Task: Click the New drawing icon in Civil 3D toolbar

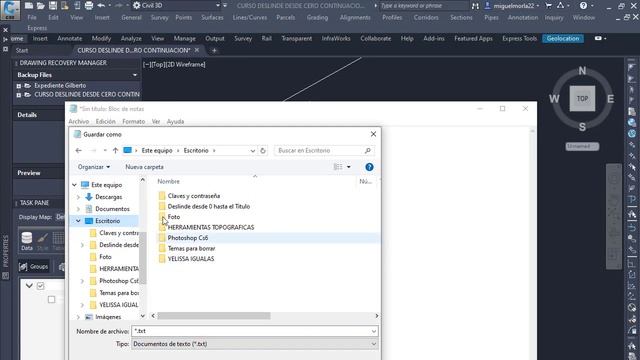Action: (29, 6)
